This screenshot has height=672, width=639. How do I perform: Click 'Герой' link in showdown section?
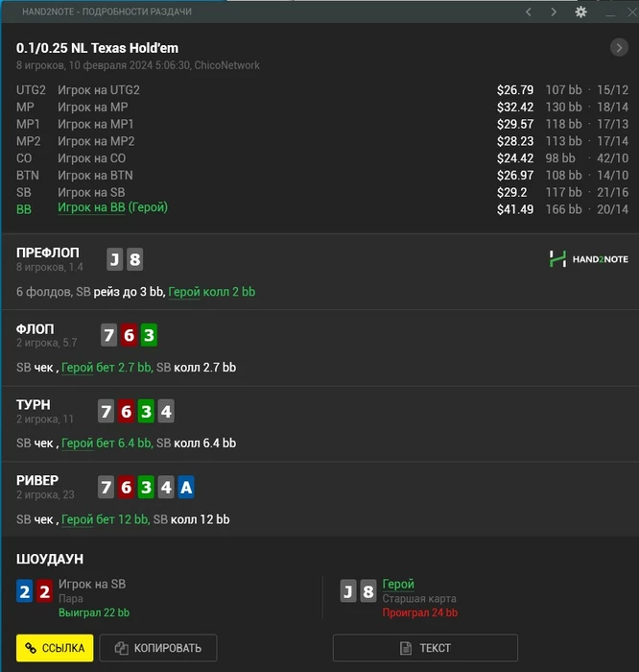pos(398,584)
